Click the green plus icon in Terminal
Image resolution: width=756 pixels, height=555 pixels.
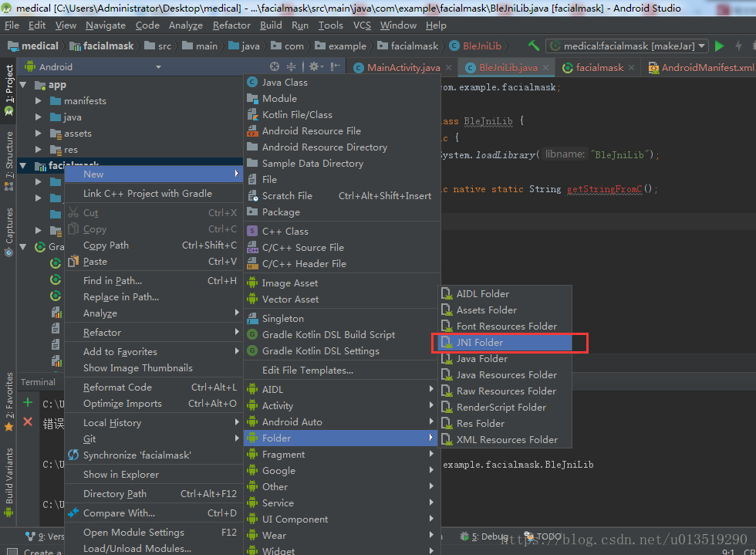[28, 402]
